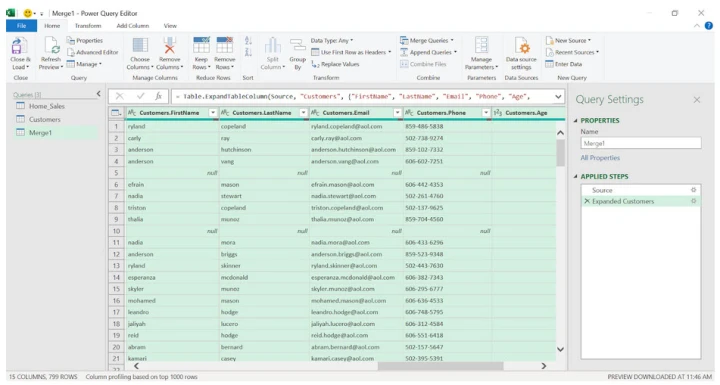Select the Source applied step
This screenshot has width=720, height=385.
(640, 190)
